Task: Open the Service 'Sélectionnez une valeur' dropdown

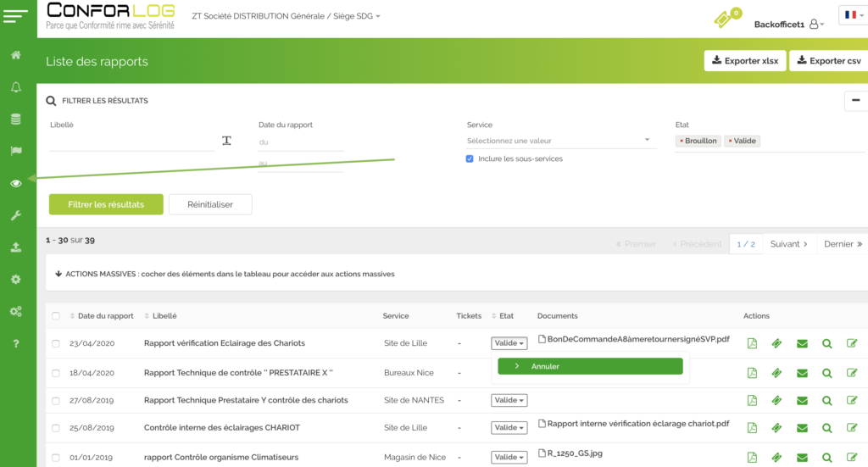Action: (559, 141)
